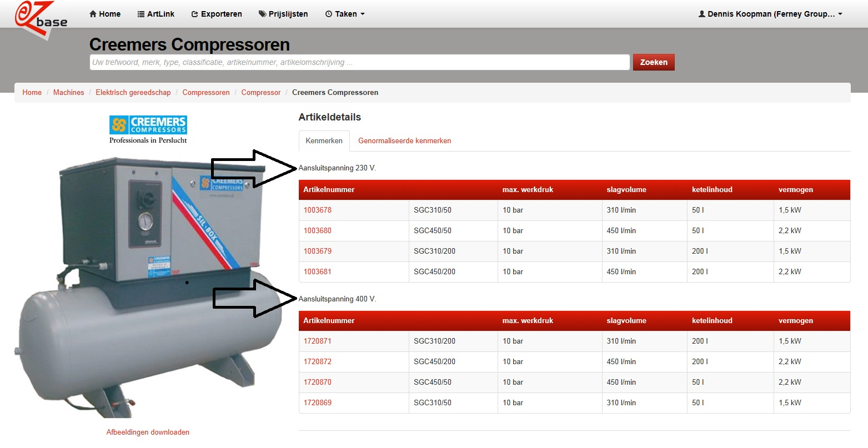Expand the Taken dropdown menu
Screen dimensions: 868x448
(345, 14)
